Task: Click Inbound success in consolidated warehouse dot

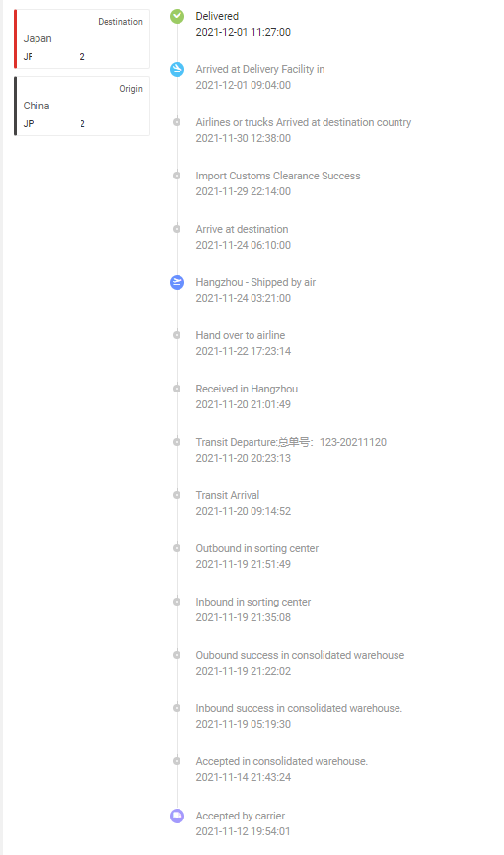Action: 177,708
